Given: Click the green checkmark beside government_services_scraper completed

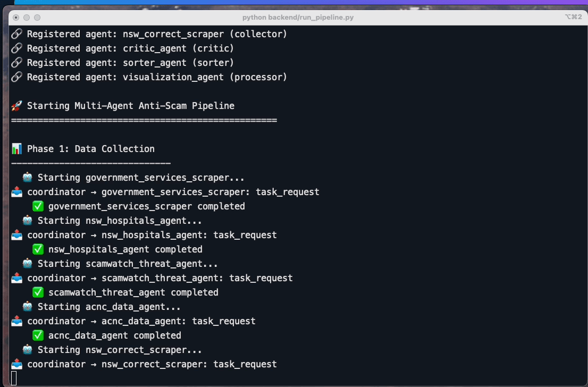Looking at the screenshot, I should 37,206.
